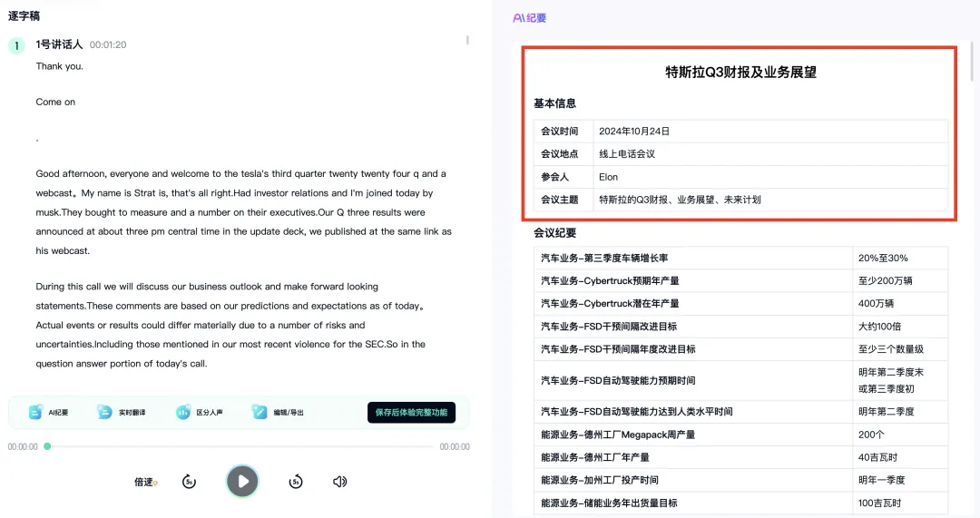Click the title 特斯拉Q3财报及业务展望
This screenshot has height=518, width=980.
point(740,73)
